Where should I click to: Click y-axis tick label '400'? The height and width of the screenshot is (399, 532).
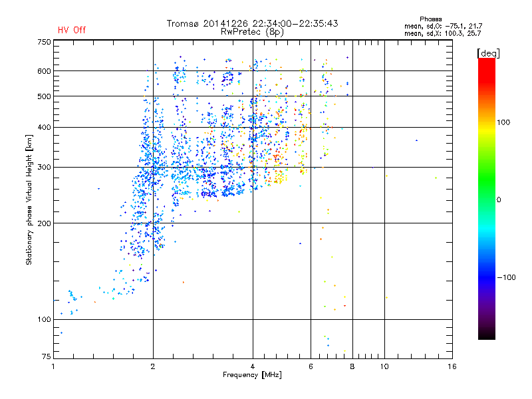coord(44,128)
